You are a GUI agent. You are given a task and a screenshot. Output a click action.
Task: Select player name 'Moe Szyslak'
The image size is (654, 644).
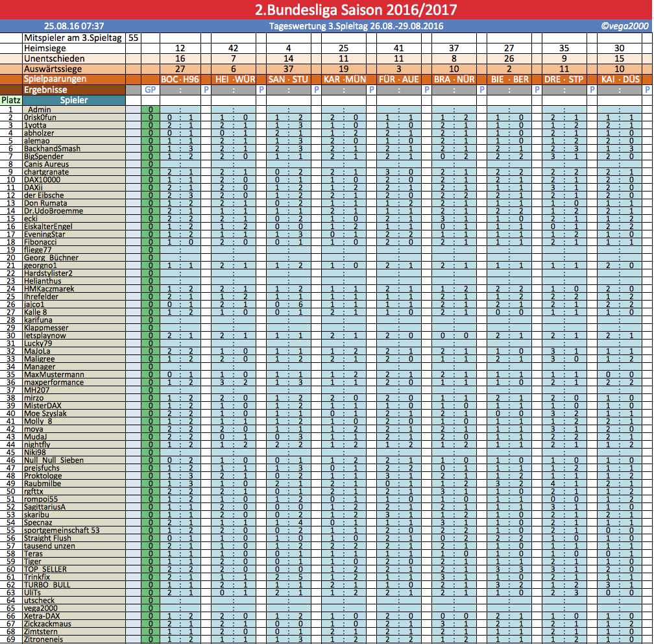[45, 414]
